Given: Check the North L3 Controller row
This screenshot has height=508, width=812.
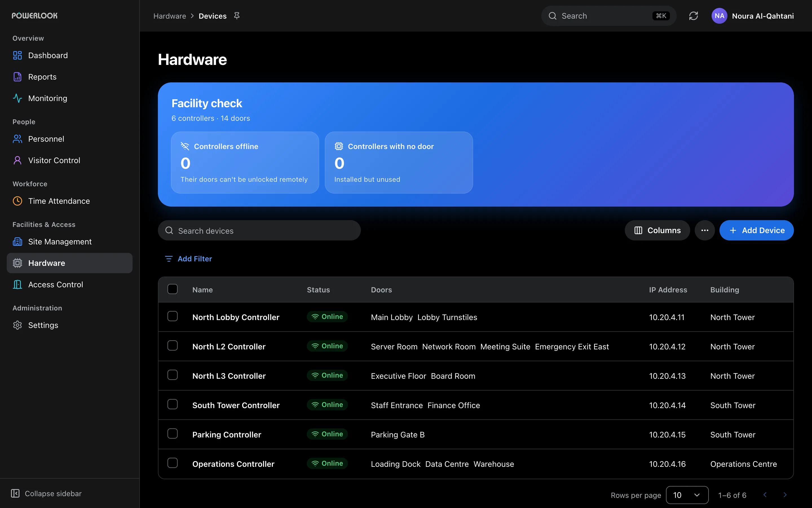Looking at the screenshot, I should click(173, 375).
